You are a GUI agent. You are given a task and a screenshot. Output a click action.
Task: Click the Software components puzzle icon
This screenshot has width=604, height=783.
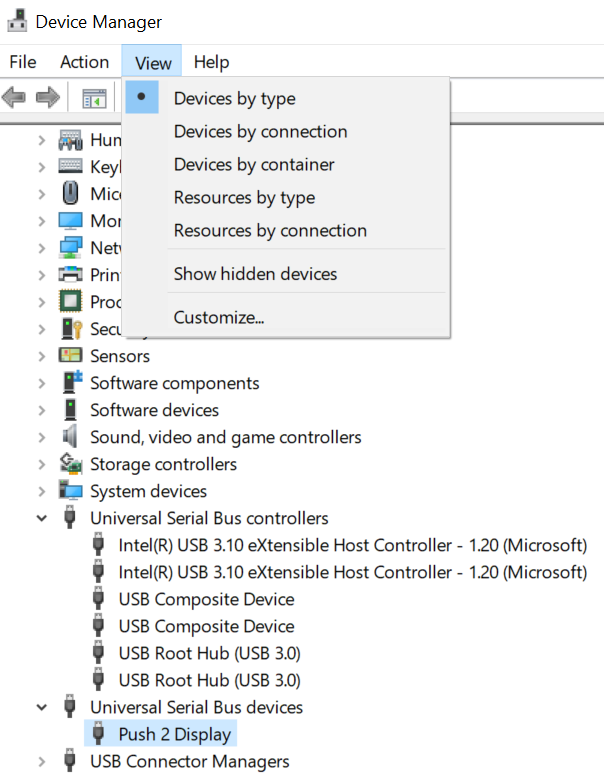click(x=71, y=383)
